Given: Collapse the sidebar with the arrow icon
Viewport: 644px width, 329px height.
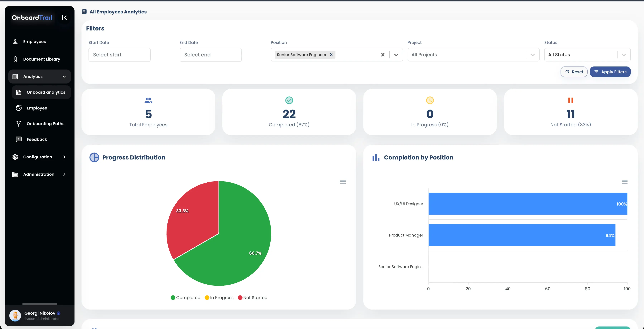Looking at the screenshot, I should (x=64, y=18).
